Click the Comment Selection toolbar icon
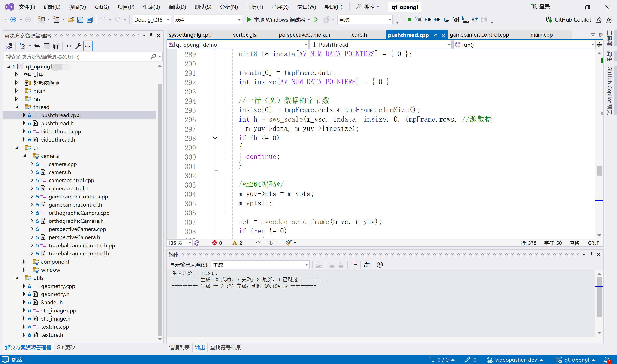This screenshot has width=617, height=364. coord(409,20)
